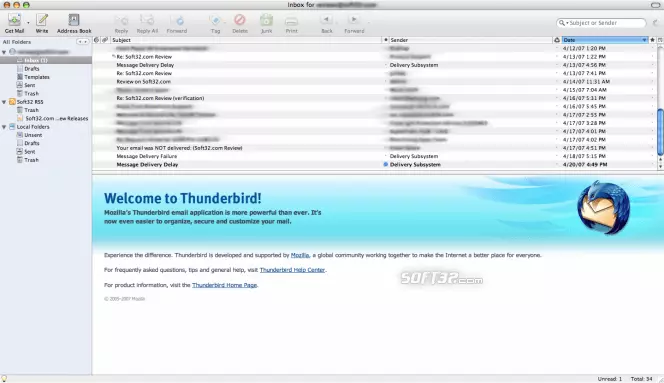Open the Get Mail dropdown arrow
Image resolution: width=664 pixels, height=383 pixels.
click(28, 22)
